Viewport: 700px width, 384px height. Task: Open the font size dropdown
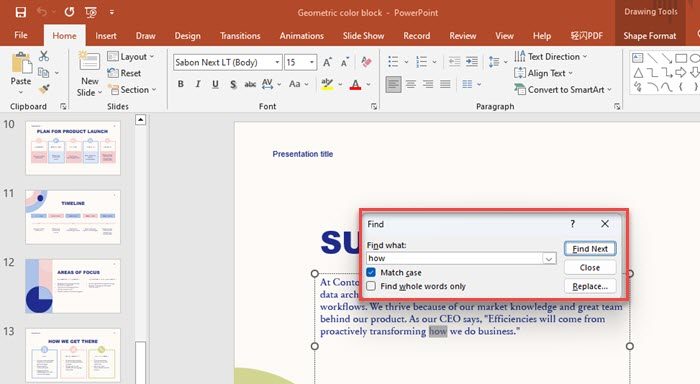(x=312, y=62)
